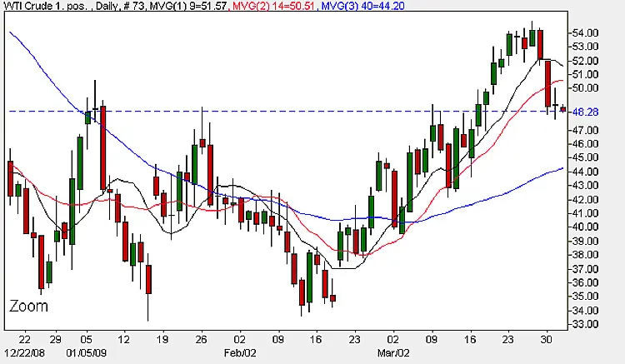Click the 01/05/09 date label
The width and height of the screenshot is (625, 364).
point(86,353)
